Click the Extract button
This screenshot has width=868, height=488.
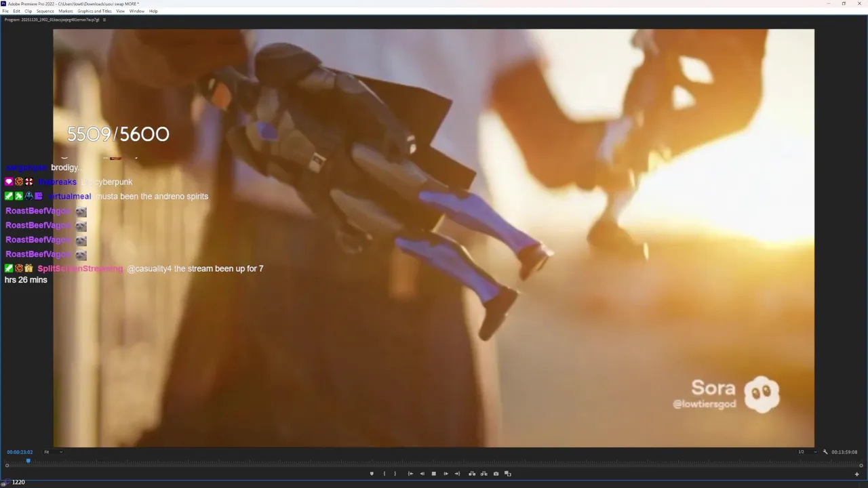click(484, 474)
